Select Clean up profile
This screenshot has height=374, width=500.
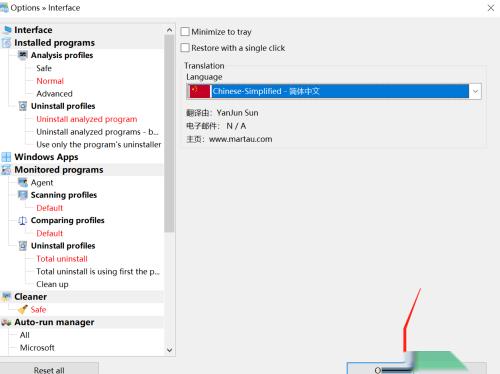(x=52, y=284)
